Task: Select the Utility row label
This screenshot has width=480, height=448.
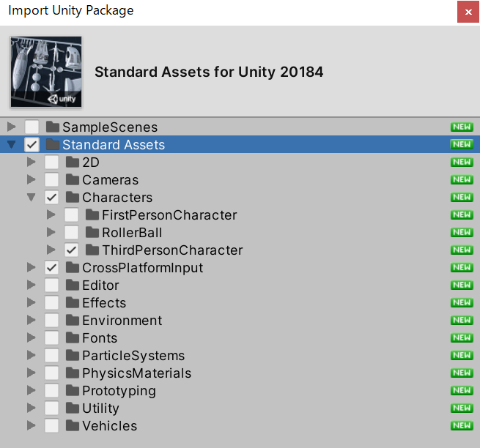Action: [100, 408]
